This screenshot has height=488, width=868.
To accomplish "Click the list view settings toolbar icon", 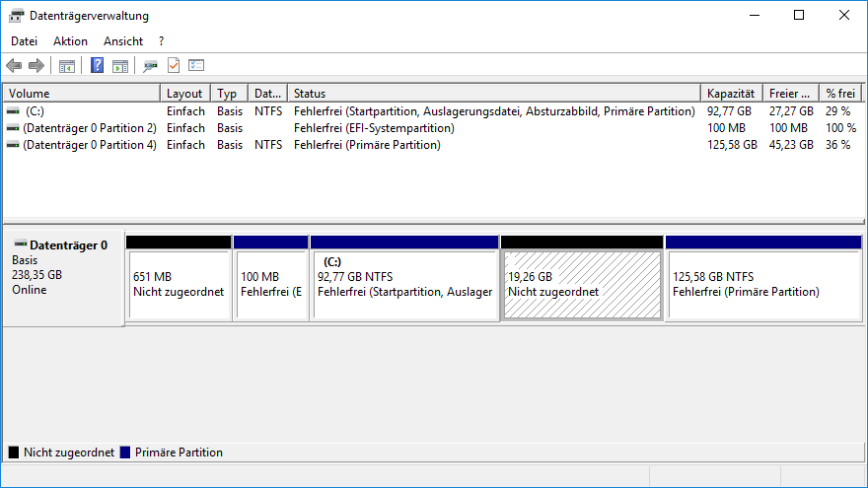I will click(196, 65).
